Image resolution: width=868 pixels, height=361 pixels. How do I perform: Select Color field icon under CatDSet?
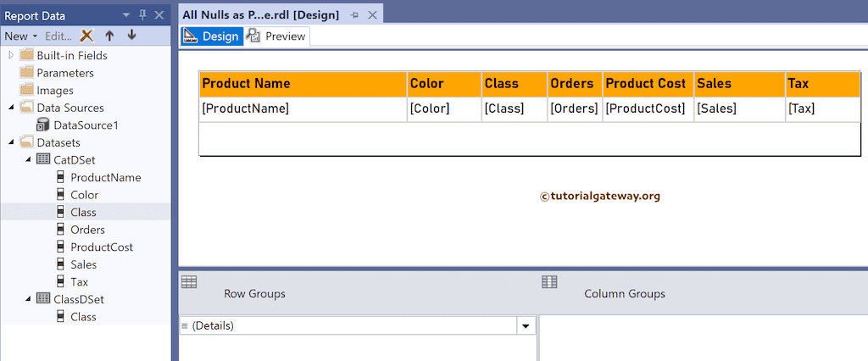point(61,195)
